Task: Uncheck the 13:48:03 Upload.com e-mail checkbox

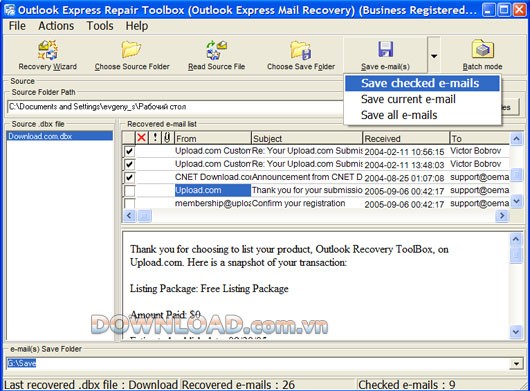Action: 129,164
